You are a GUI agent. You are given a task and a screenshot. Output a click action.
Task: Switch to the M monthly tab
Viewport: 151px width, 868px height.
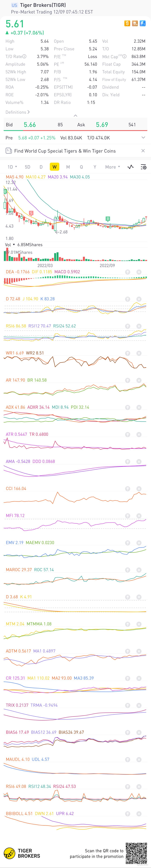pos(68,167)
